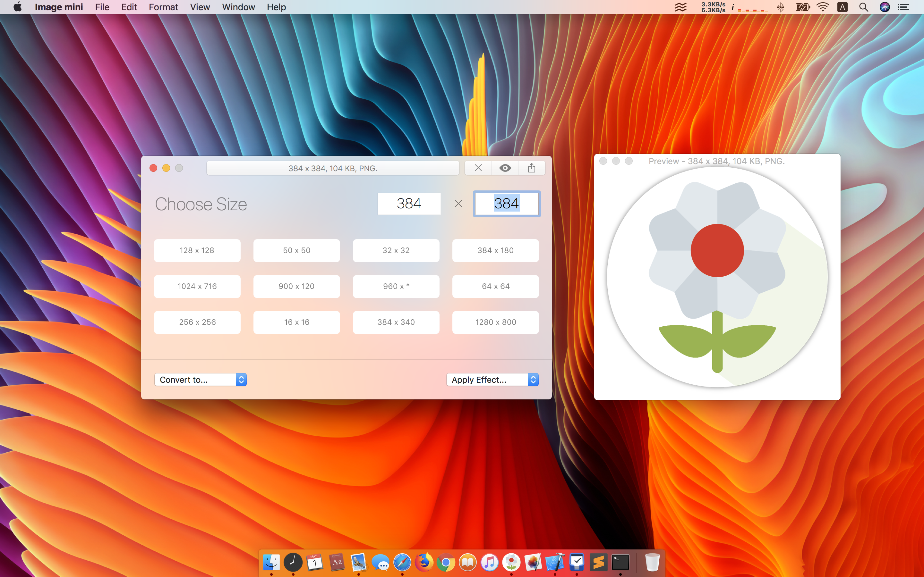Viewport: 924px width, 577px height.
Task: Expand the Convert to... dropdown
Action: click(x=200, y=380)
